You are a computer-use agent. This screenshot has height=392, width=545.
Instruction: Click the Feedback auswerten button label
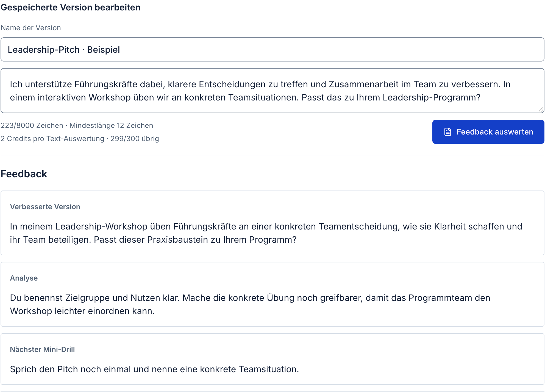pyautogui.click(x=495, y=132)
